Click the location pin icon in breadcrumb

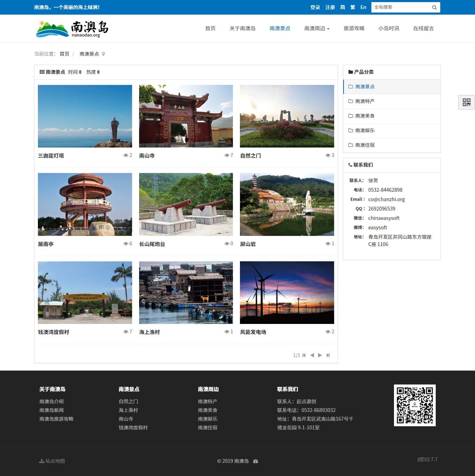[103, 54]
